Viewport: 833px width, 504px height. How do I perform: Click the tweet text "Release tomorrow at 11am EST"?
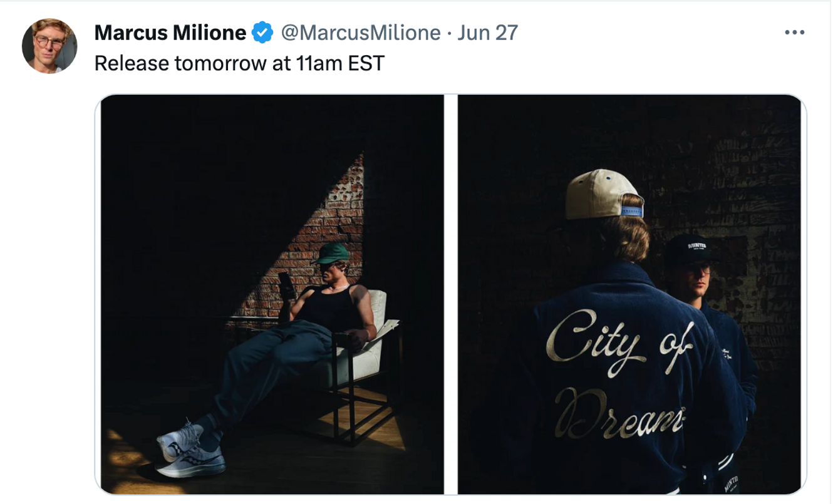coord(239,63)
